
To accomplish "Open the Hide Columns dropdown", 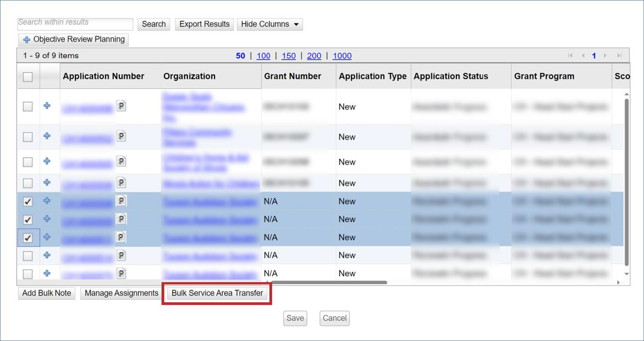I will point(270,24).
